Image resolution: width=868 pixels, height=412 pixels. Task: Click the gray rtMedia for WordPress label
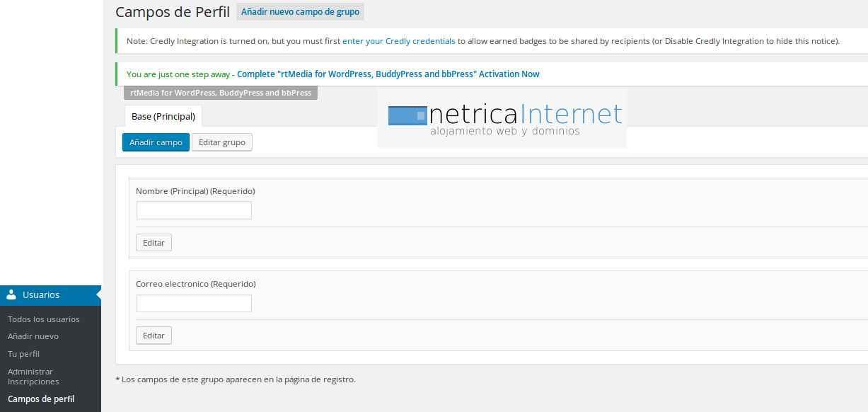pyautogui.click(x=221, y=93)
